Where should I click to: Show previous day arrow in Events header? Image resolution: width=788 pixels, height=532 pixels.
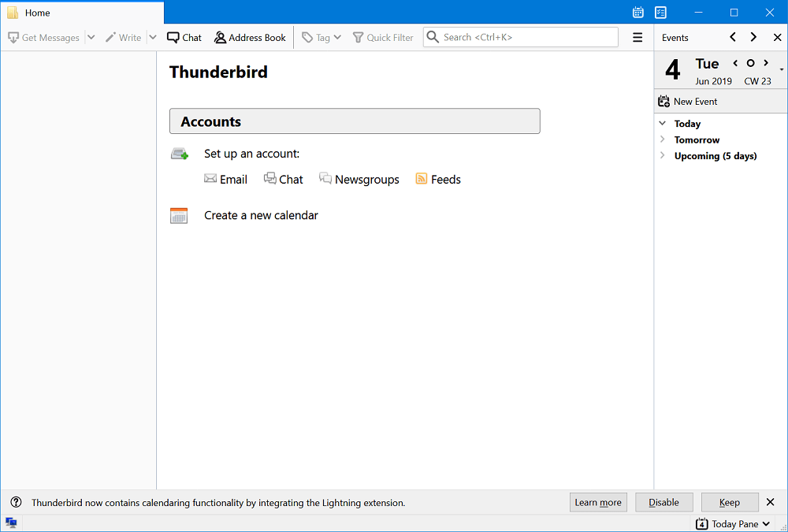[733, 37]
